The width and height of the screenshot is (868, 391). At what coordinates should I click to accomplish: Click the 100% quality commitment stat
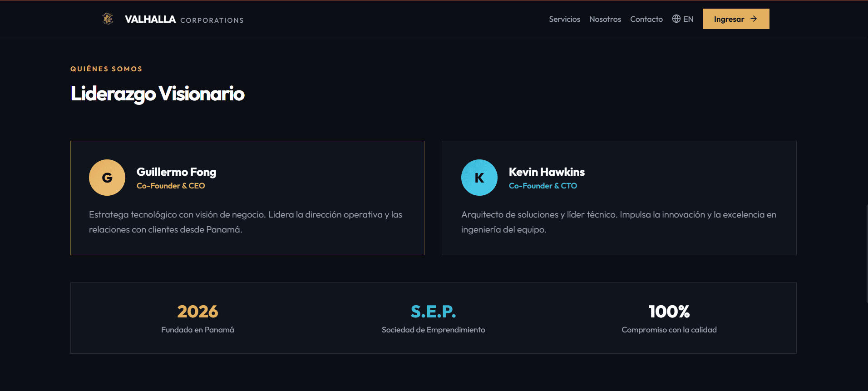point(669,312)
